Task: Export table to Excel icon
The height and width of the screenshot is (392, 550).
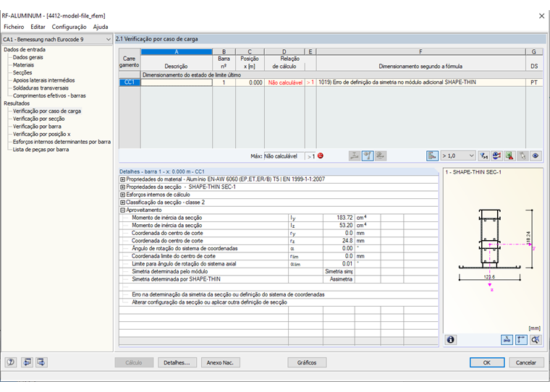Action: pos(509,155)
